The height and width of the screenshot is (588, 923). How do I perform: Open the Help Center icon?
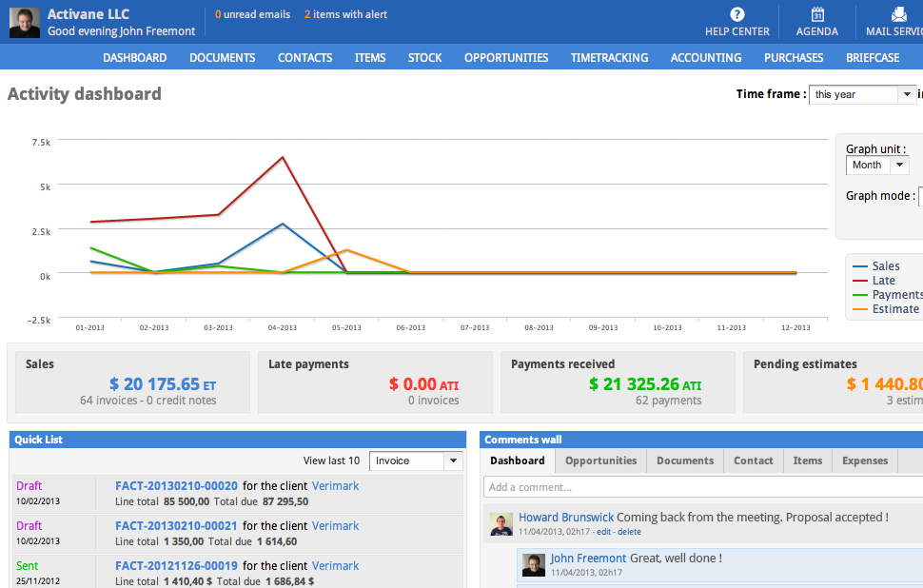point(736,15)
